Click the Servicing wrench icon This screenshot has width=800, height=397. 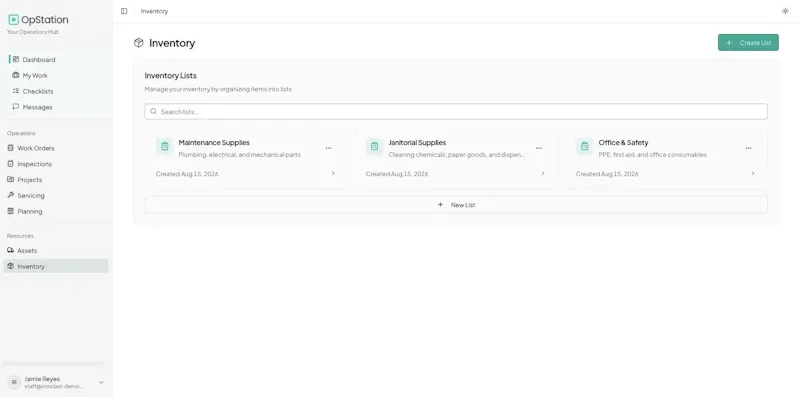point(11,195)
